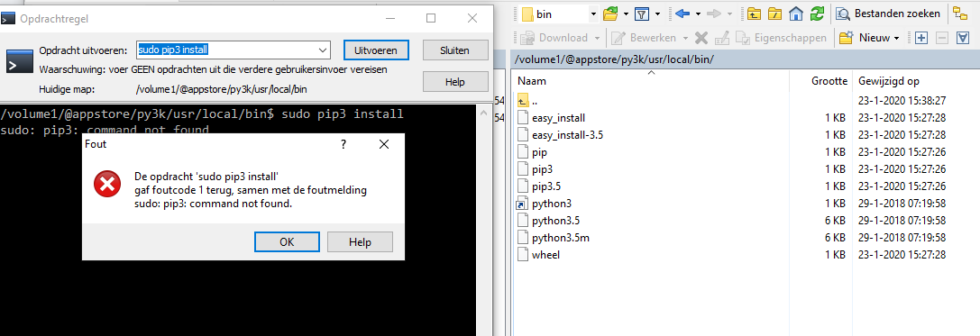This screenshot has height=336, width=980.
Task: Go back with the blue arrow
Action: 682,14
